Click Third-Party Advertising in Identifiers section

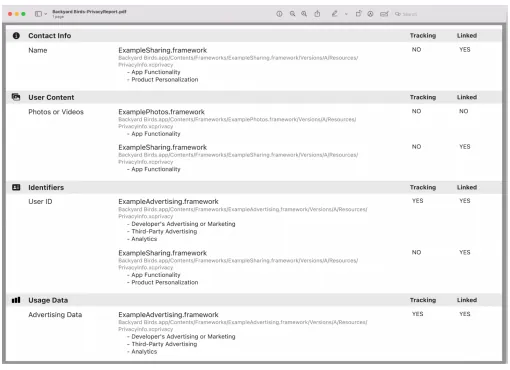click(164, 231)
